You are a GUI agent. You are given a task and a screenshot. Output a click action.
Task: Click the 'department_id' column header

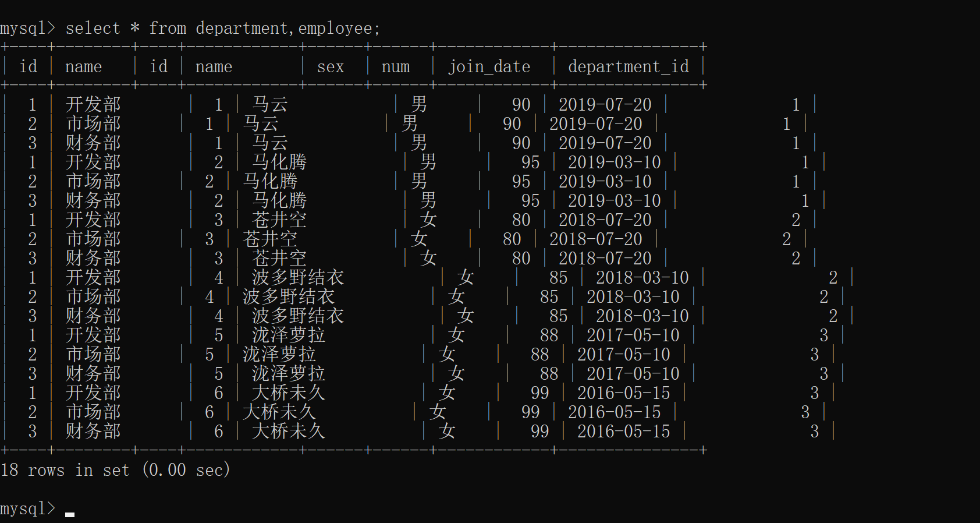click(x=629, y=67)
